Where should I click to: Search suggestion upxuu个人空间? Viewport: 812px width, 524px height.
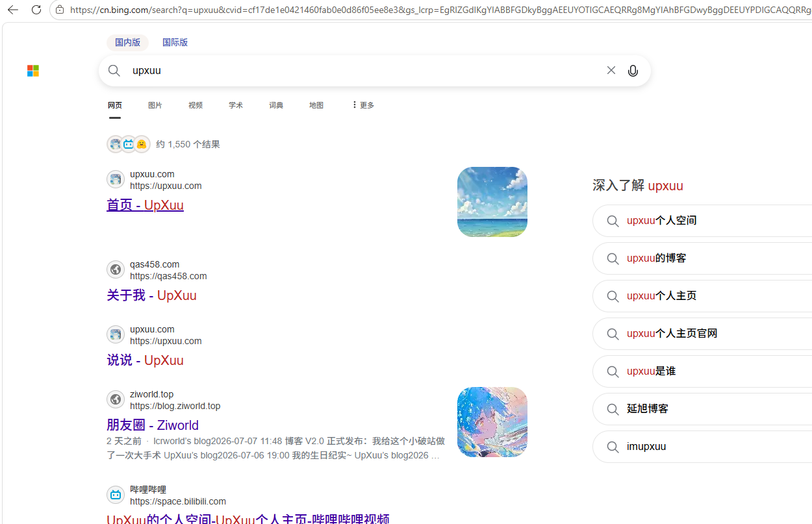[703, 221]
